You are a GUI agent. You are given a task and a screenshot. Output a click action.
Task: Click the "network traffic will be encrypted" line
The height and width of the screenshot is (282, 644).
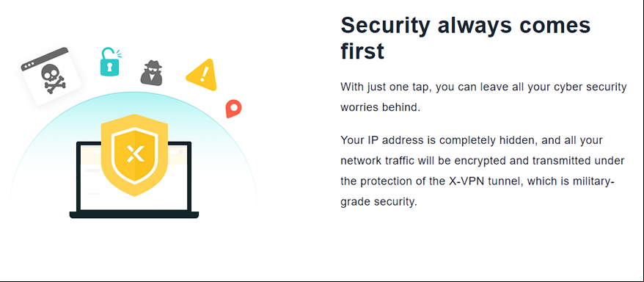coord(436,161)
